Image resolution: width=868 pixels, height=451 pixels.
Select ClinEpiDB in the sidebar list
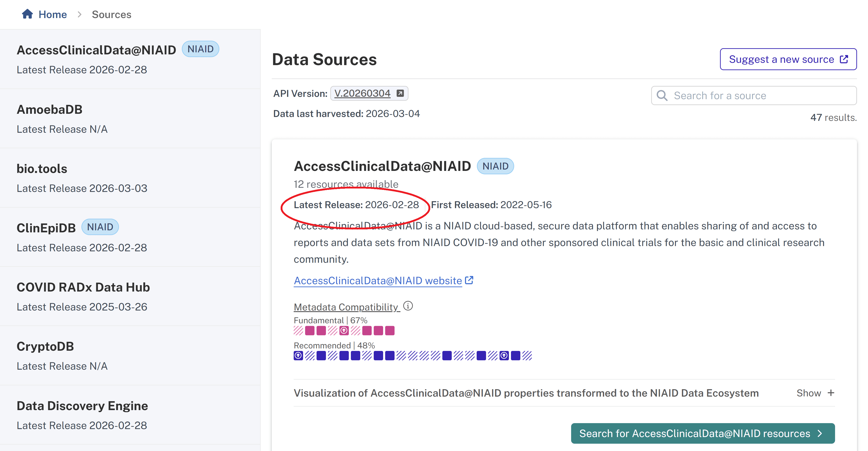(130, 237)
